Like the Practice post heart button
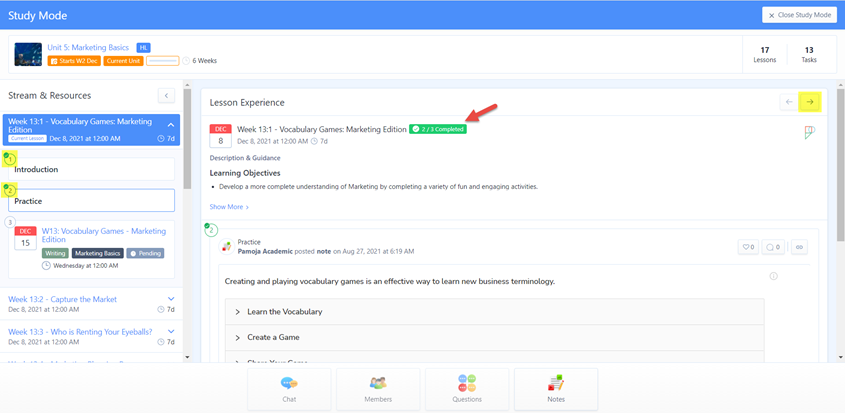The height and width of the screenshot is (413, 845). [x=749, y=247]
